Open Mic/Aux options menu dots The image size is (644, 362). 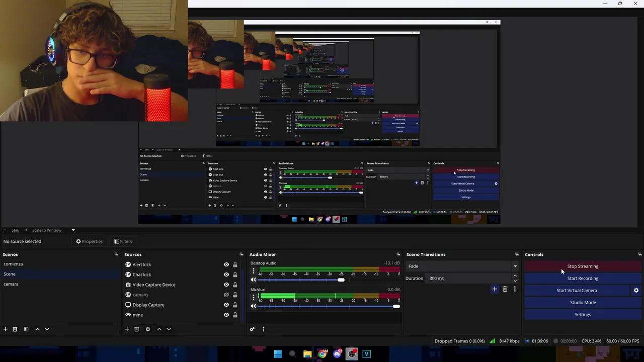[254, 298]
